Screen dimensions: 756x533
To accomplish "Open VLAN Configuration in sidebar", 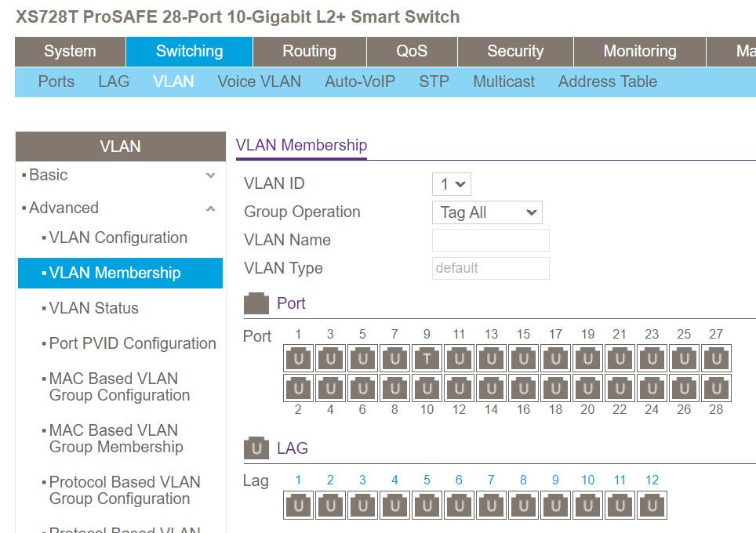I will pos(118,237).
